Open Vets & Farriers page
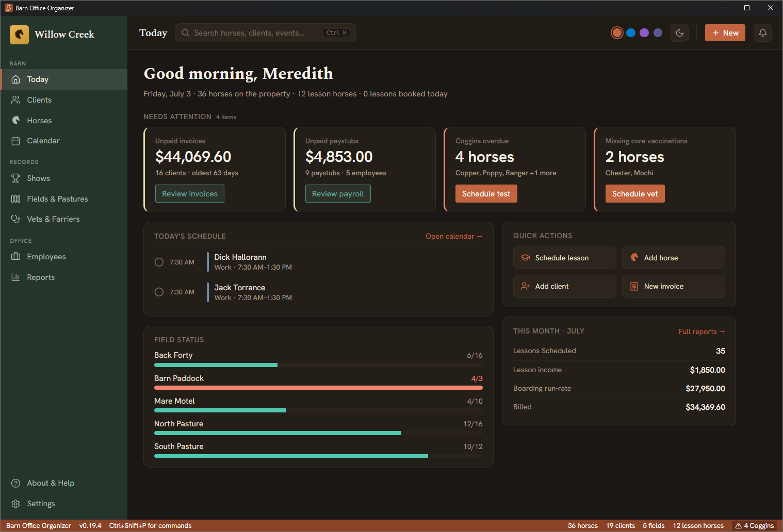783x532 pixels. [x=64, y=219]
